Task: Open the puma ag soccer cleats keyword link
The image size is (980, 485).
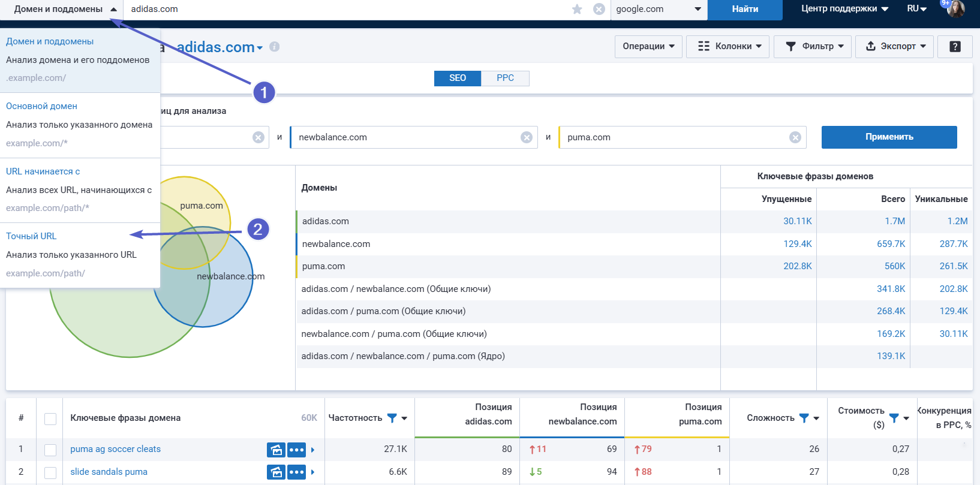Action: click(x=115, y=449)
